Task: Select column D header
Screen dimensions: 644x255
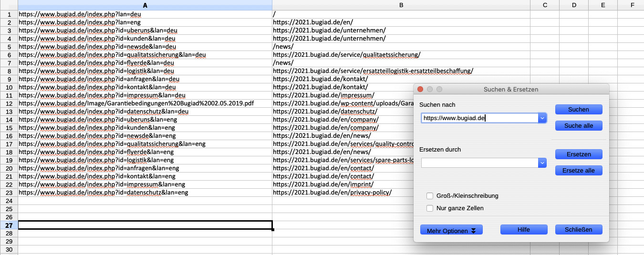Action: 574,5
